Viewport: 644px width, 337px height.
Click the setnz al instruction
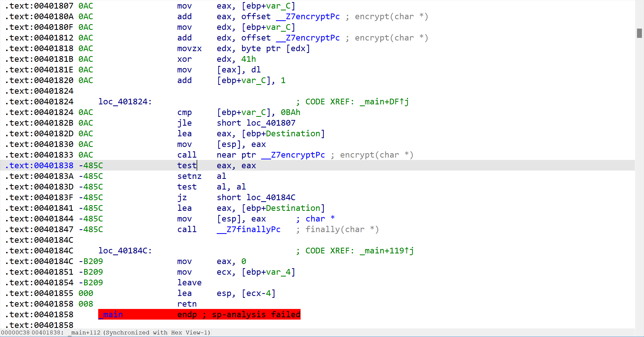point(189,176)
